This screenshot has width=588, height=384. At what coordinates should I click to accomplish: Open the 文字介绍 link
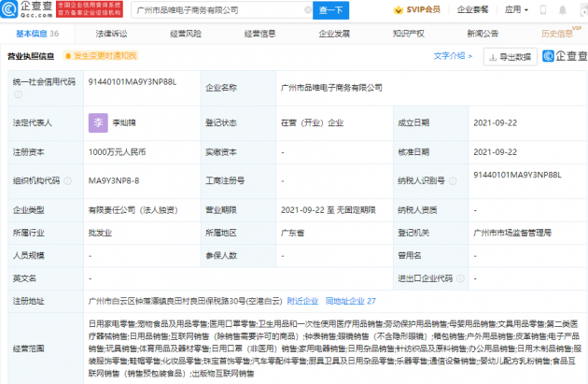[453, 56]
